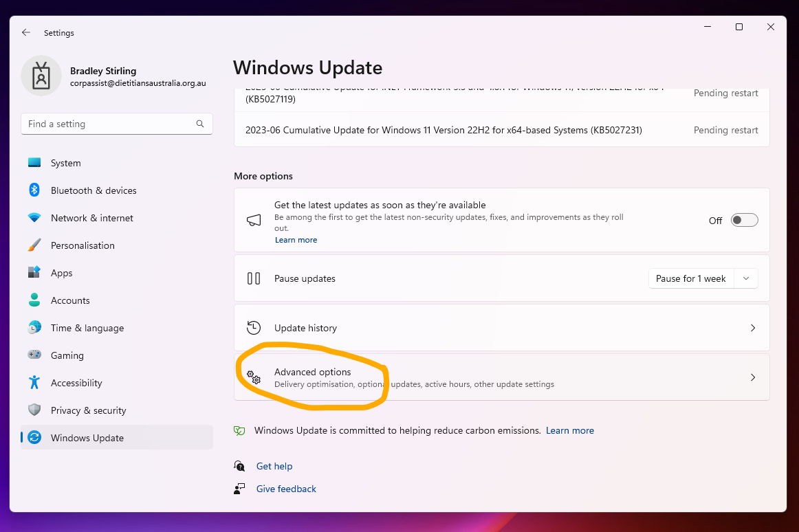
Task: Open Advanced options chevron arrow
Action: (752, 377)
